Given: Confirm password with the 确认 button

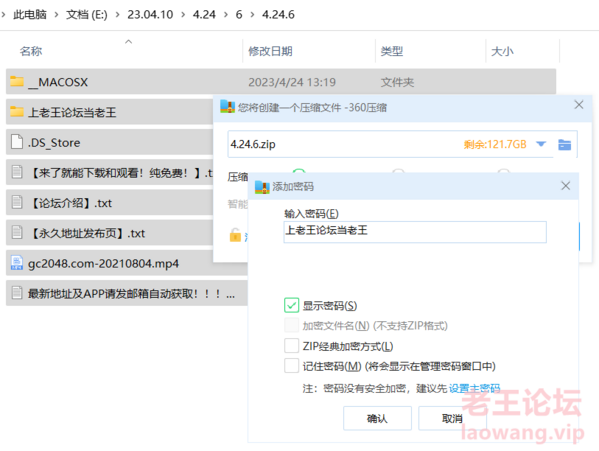Looking at the screenshot, I should (377, 419).
